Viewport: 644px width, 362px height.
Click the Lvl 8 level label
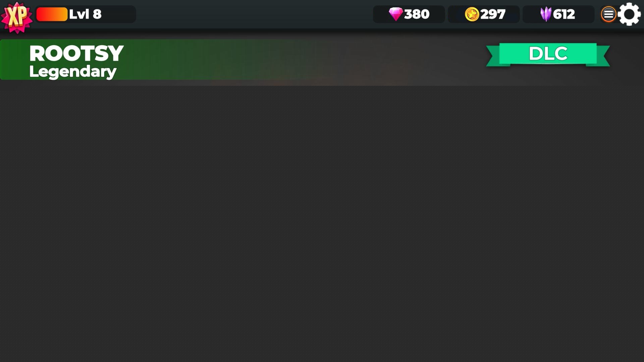coord(85,14)
